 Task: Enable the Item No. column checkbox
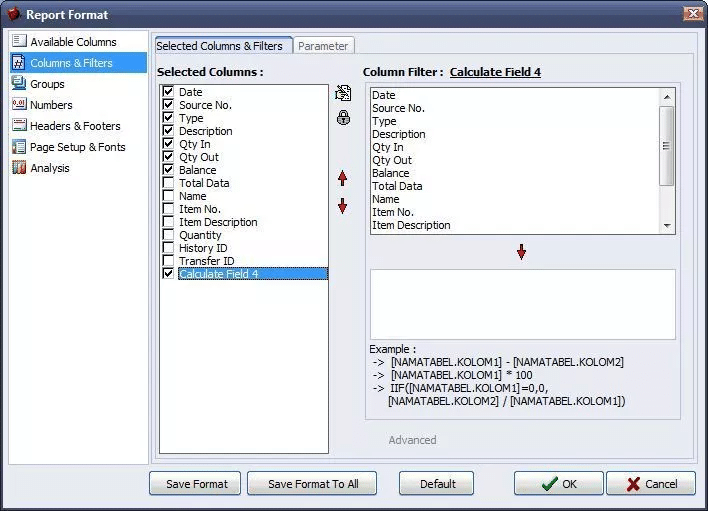click(168, 208)
